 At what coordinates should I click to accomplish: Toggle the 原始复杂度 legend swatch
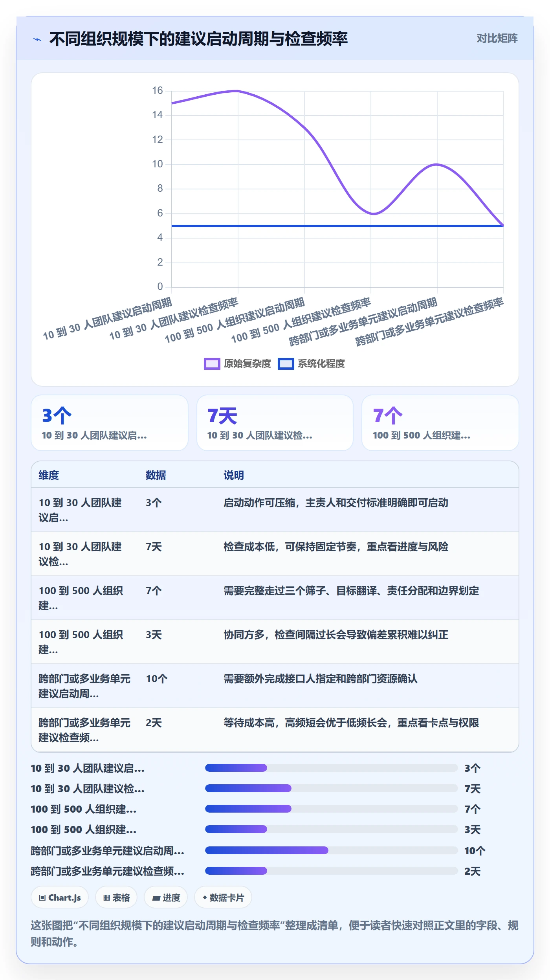[x=212, y=363]
